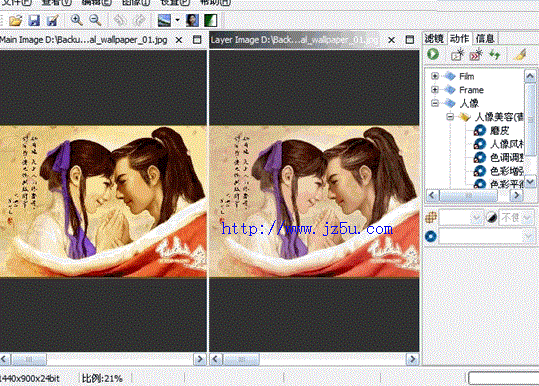Click the main image canvas
This screenshot has width=539, height=386.
[103, 201]
